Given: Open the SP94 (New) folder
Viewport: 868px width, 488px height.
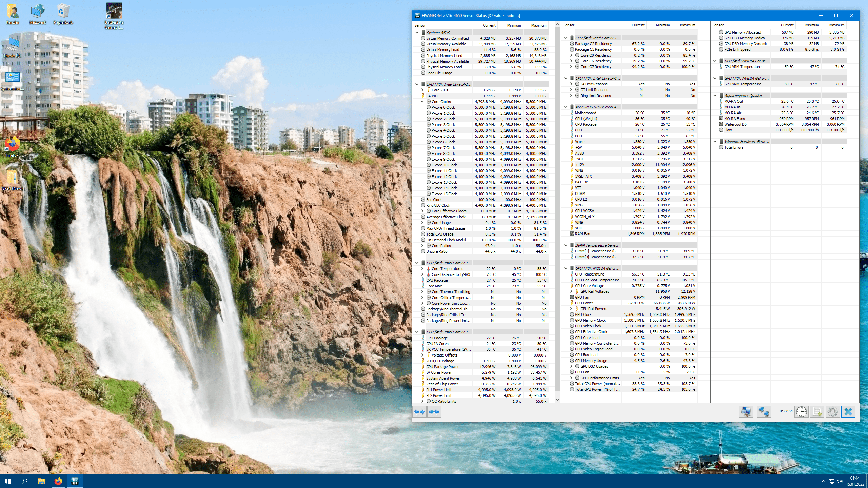Looking at the screenshot, I should [x=13, y=180].
